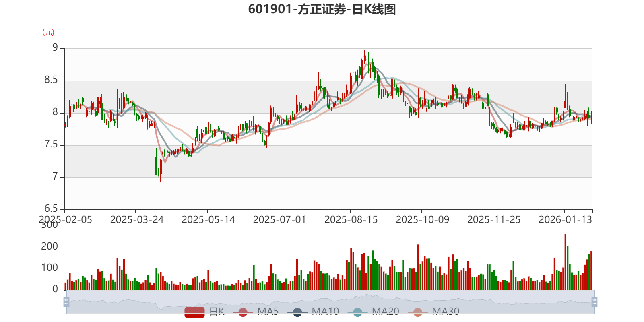Click the right handle of the zoom slider
Screen dimensions: 644x322
coord(594,302)
